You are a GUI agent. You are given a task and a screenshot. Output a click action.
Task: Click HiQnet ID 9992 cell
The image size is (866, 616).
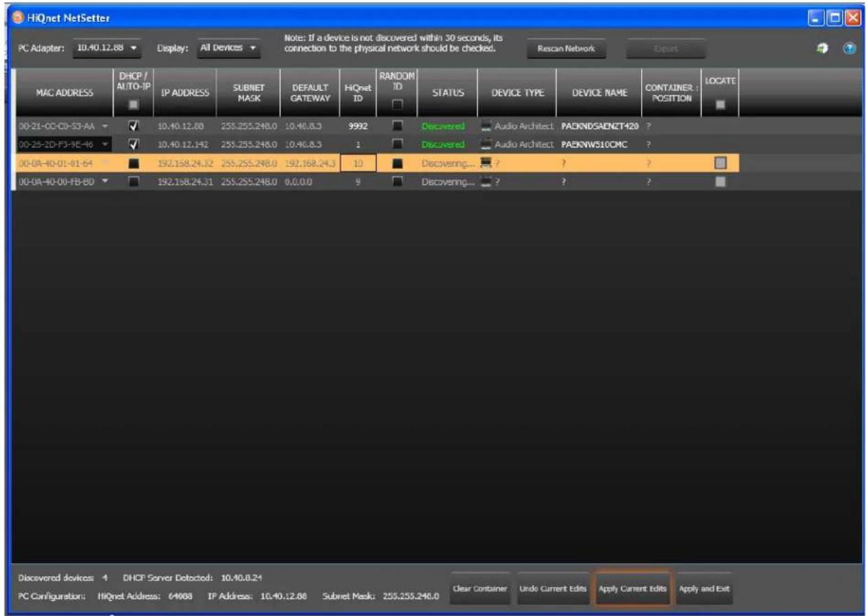[x=358, y=127]
